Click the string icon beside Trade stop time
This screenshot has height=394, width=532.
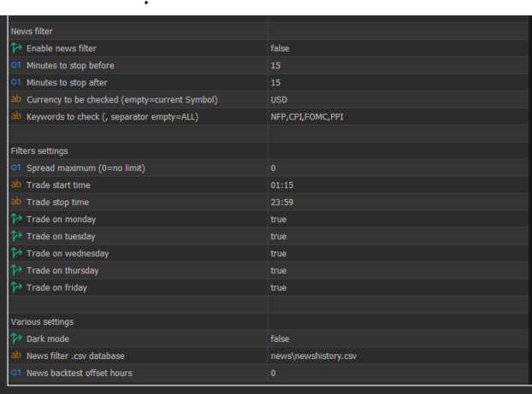pyautogui.click(x=16, y=202)
